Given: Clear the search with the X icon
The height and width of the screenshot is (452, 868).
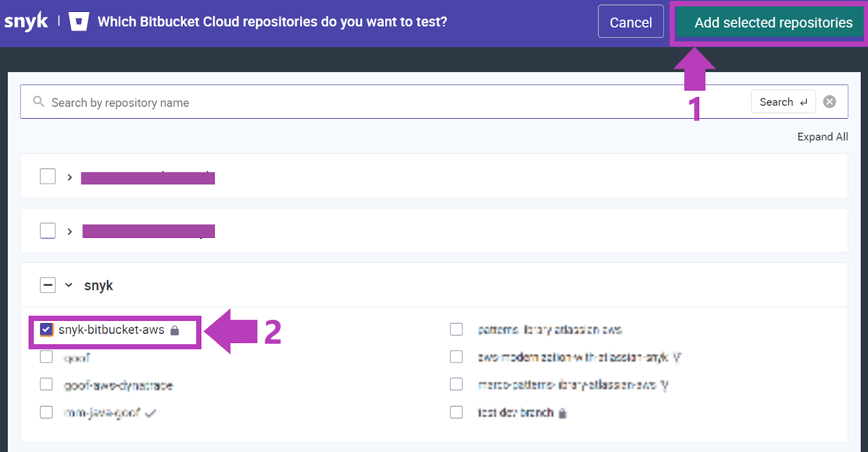Looking at the screenshot, I should (829, 102).
